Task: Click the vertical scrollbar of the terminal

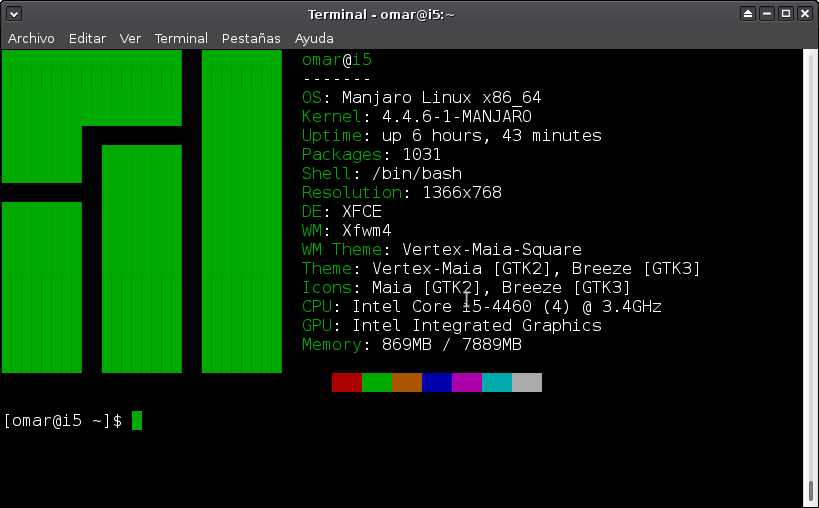Action: [810, 278]
